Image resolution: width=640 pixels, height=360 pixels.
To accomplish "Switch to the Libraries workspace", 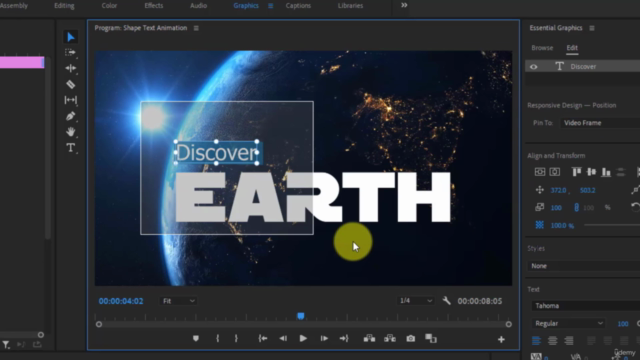I will pyautogui.click(x=350, y=6).
